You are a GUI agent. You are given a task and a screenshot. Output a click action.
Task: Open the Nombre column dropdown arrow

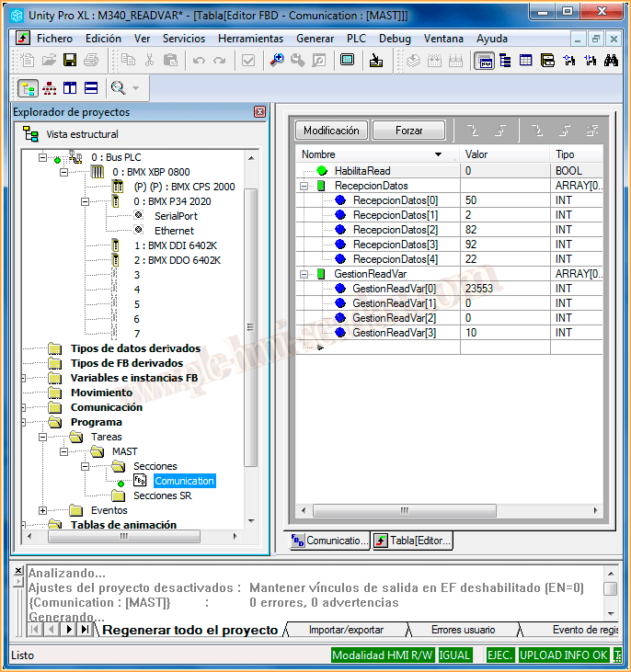(x=438, y=154)
